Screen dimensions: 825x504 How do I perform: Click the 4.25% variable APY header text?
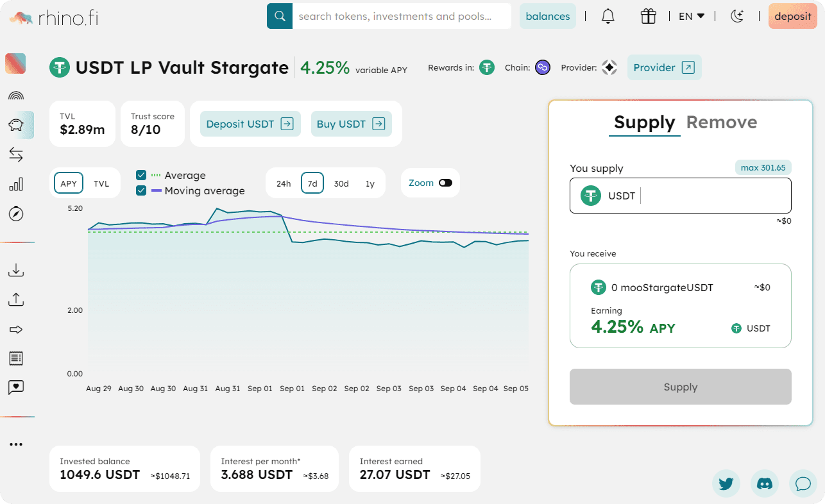[353, 68]
